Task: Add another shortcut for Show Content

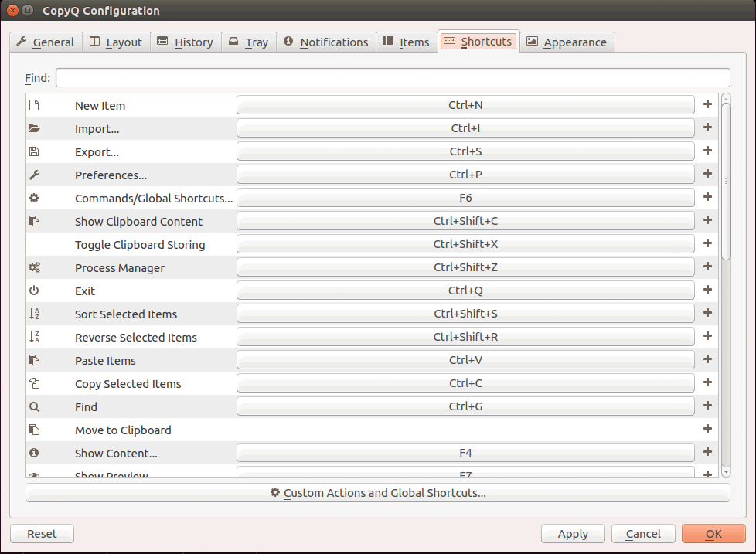Action: 707,451
